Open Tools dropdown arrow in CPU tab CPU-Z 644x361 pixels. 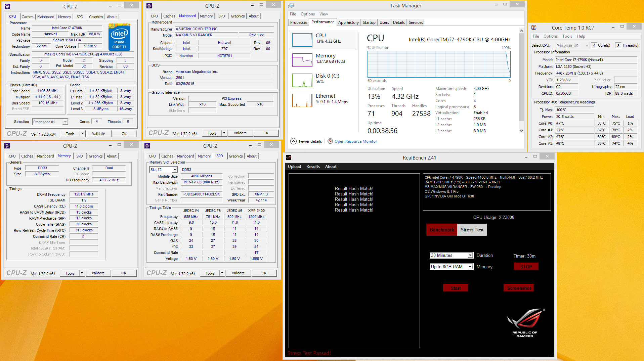tap(82, 134)
